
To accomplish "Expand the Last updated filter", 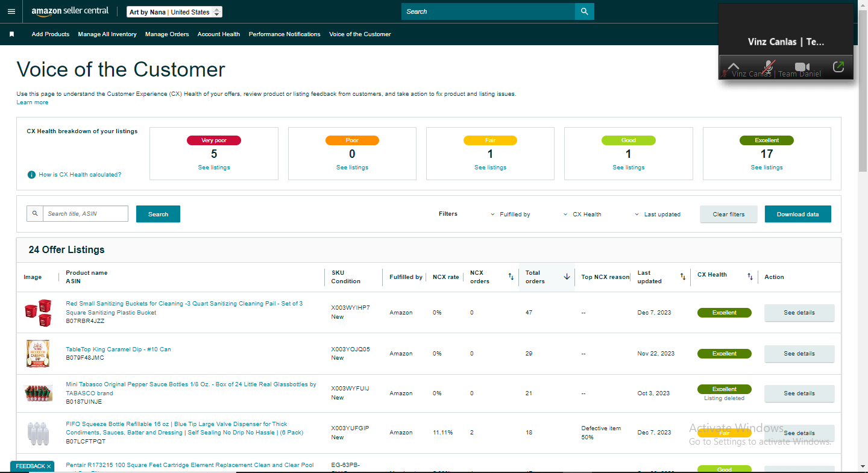I will (x=658, y=215).
